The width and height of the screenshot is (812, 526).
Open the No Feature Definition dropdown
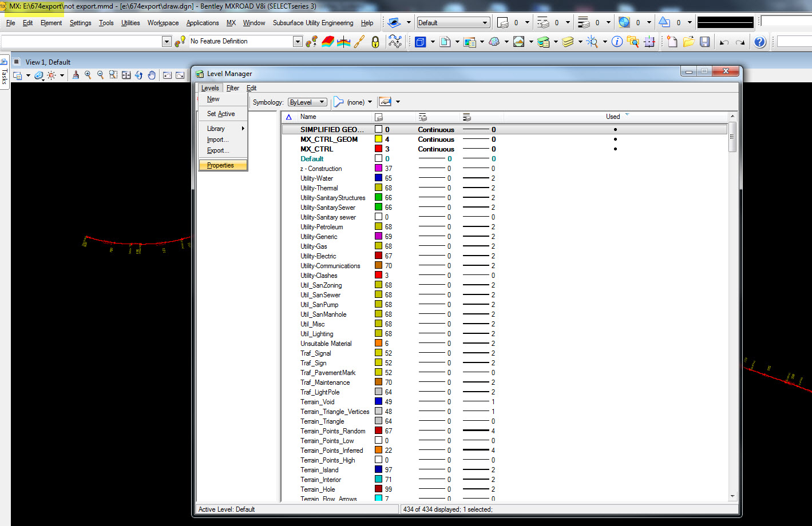pyautogui.click(x=298, y=41)
